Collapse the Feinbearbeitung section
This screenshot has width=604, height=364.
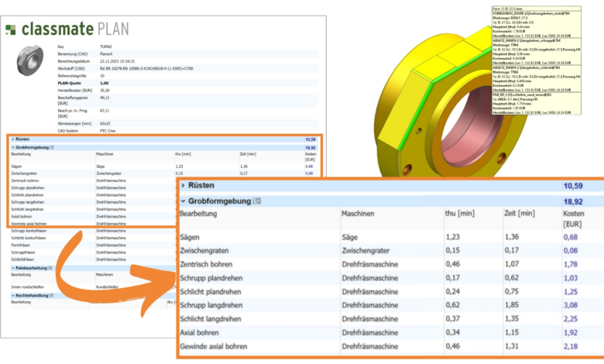13,268
